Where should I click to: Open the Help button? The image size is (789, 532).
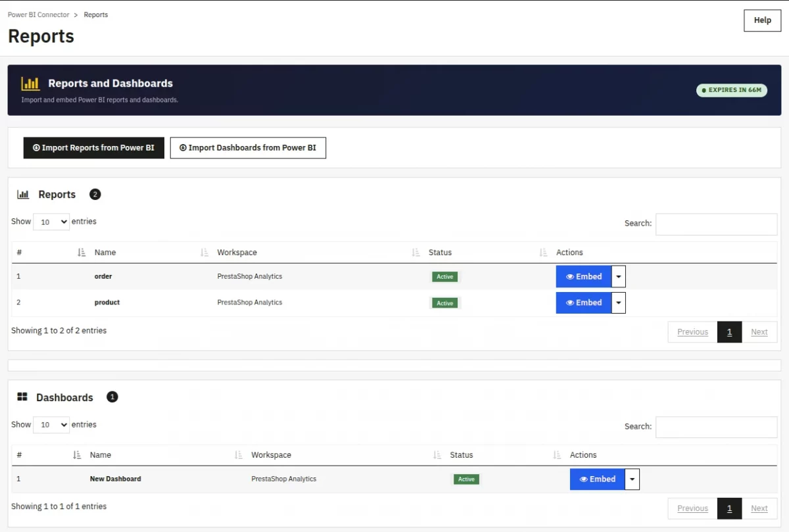763,20
